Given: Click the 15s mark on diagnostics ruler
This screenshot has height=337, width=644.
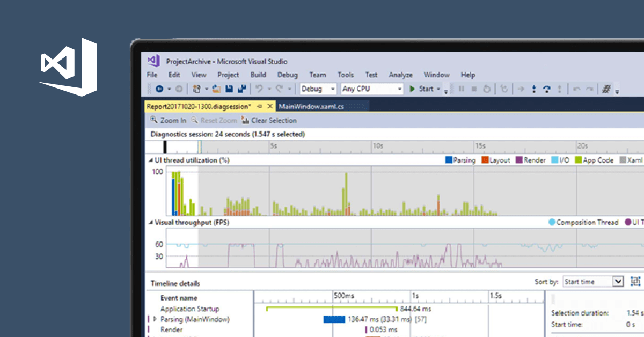Looking at the screenshot, I should click(x=480, y=145).
